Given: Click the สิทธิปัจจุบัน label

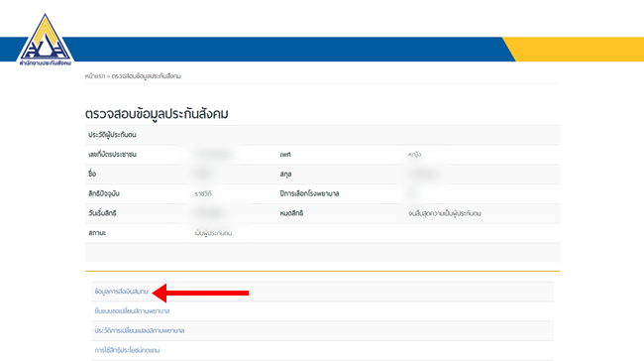Looking at the screenshot, I should 104,193.
